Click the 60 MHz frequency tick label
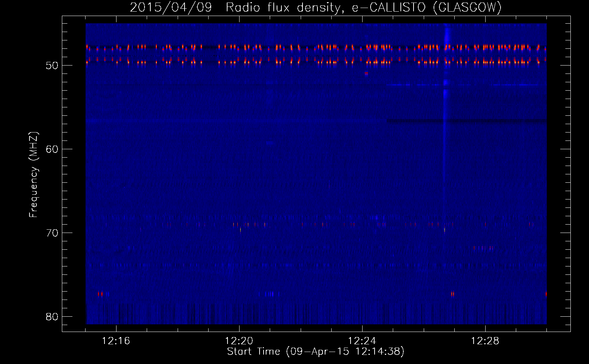Viewport: 589px width, 364px height. click(52, 149)
